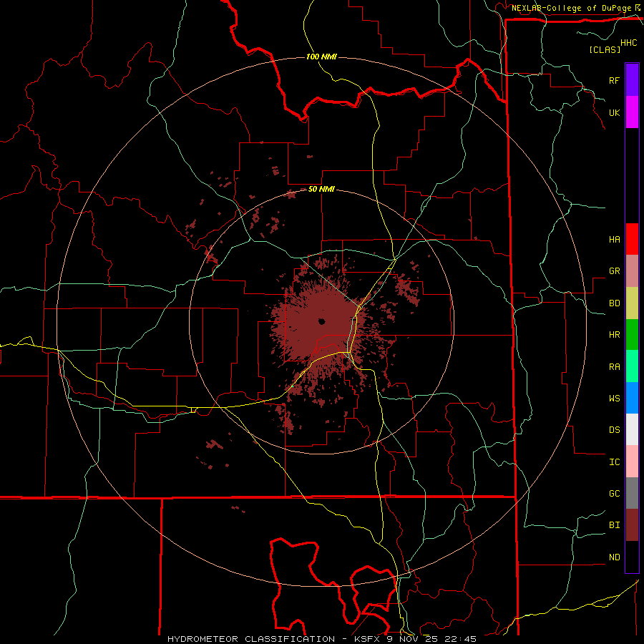This screenshot has width=644, height=644.
Task: Click the BI legend label
Action: click(614, 525)
